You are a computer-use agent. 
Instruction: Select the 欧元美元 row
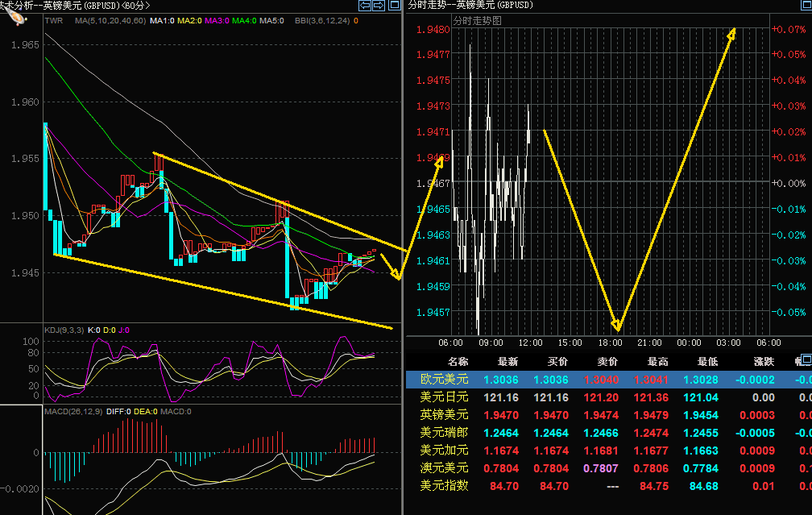click(x=444, y=380)
